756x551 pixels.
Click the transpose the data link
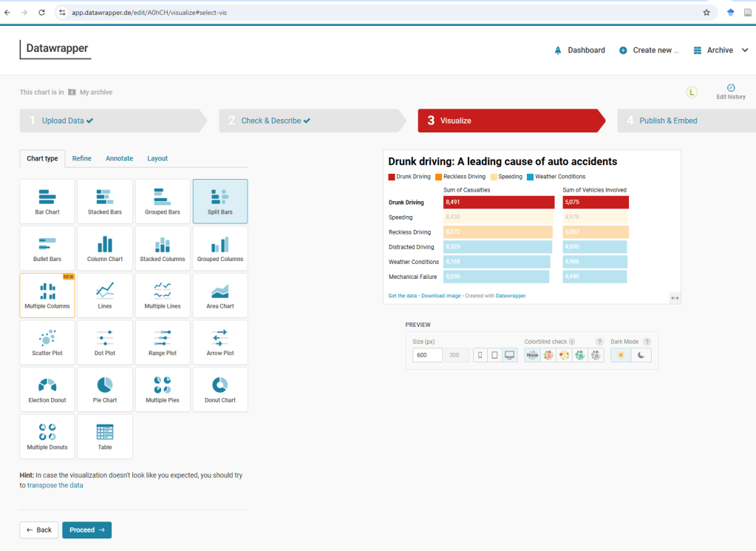(x=55, y=485)
